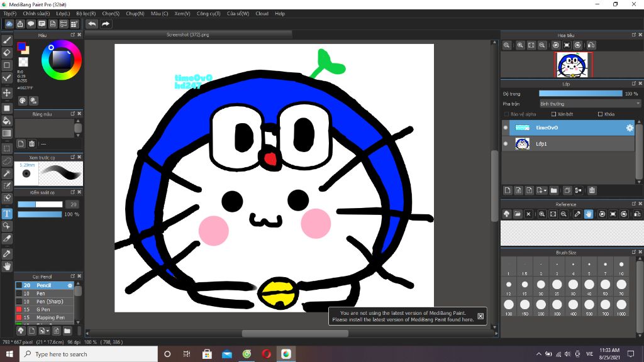Choose the Gradient tool
Screen dimensions: 644x362
pyautogui.click(x=6, y=133)
